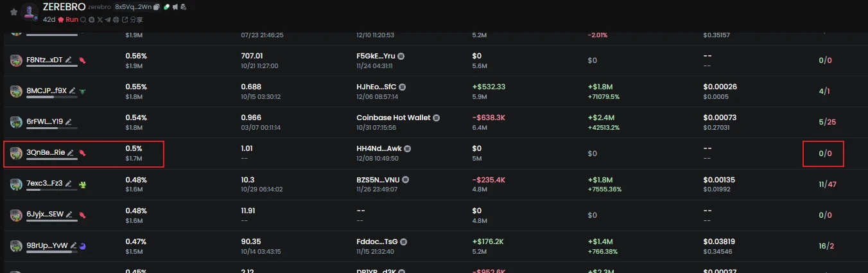Click the green pill icon beside address
The width and height of the screenshot is (868, 273).
click(166, 6)
